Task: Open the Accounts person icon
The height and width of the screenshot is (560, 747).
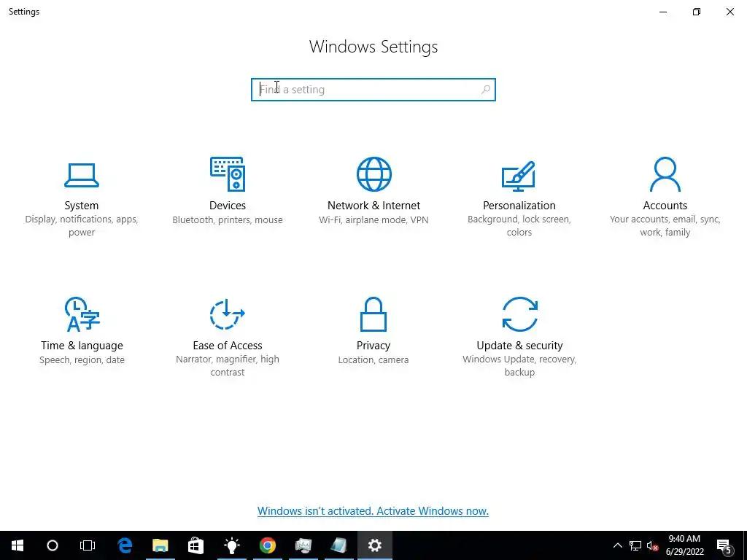Action: coord(665,174)
